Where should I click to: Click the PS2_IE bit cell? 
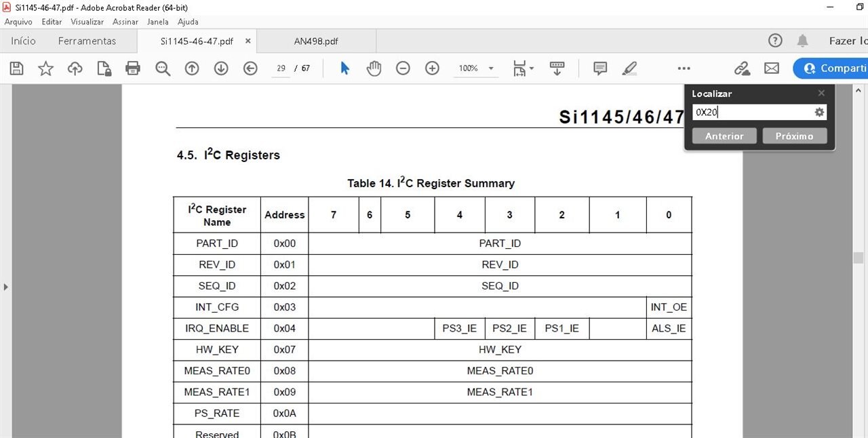click(510, 328)
